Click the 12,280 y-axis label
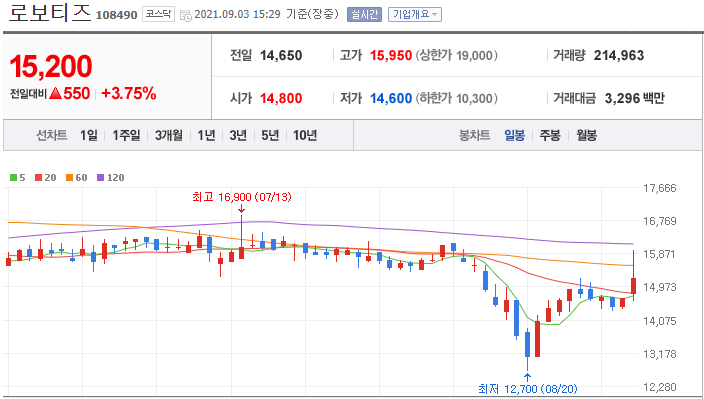 point(660,387)
